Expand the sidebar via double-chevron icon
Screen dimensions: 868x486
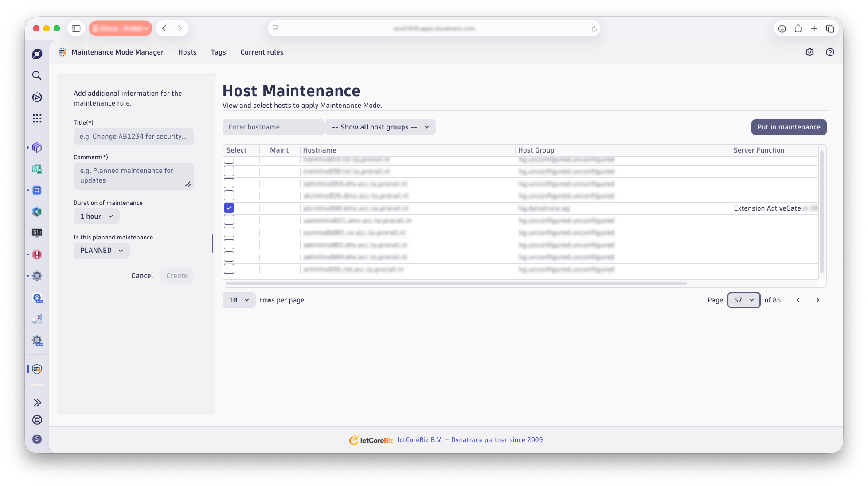coord(37,402)
